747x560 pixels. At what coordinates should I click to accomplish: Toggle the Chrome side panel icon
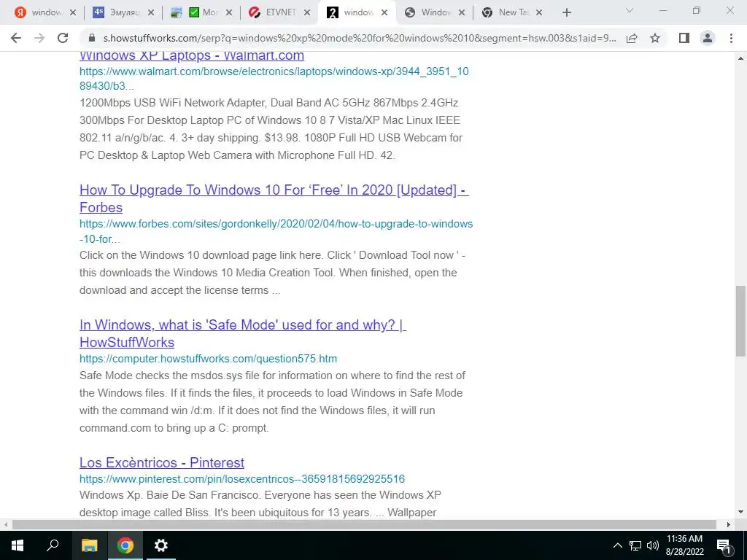click(684, 38)
